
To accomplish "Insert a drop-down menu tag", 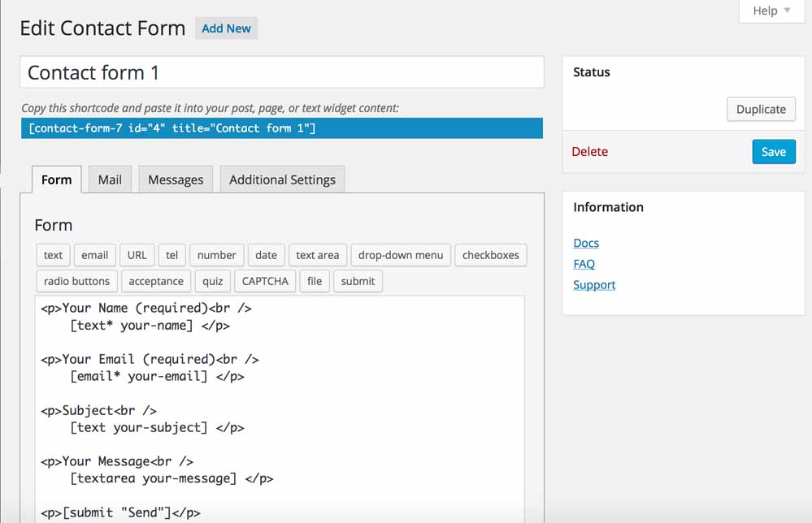I will 401,255.
